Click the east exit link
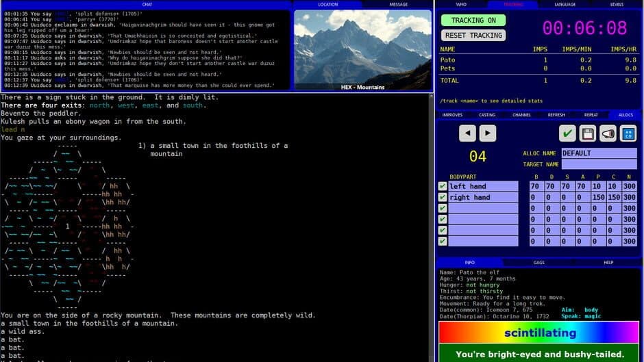 click(150, 105)
